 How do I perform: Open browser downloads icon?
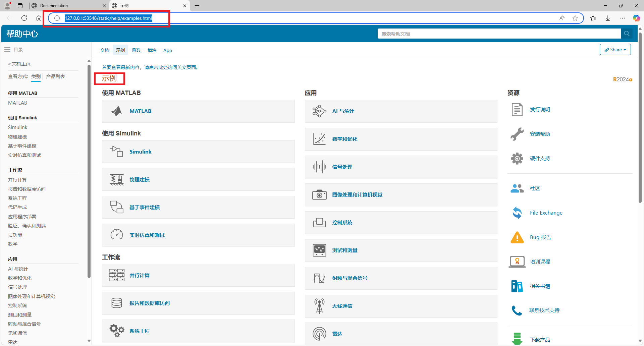608,18
